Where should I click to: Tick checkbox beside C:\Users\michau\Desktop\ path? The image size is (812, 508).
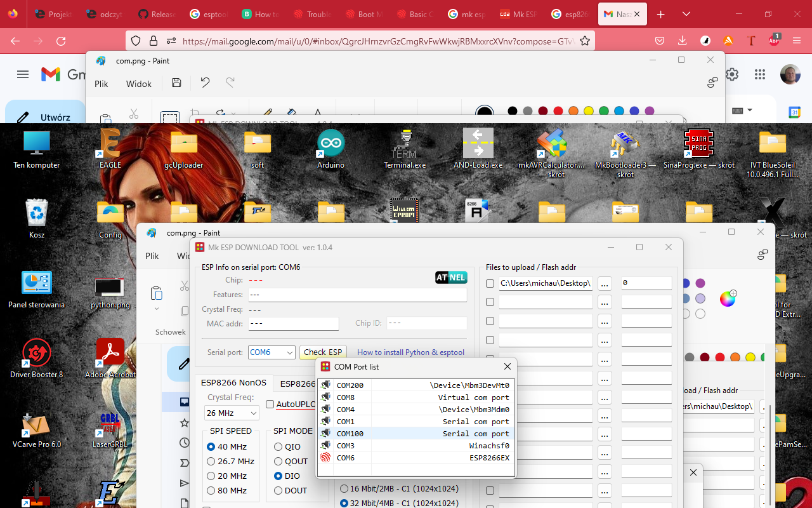tap(490, 283)
